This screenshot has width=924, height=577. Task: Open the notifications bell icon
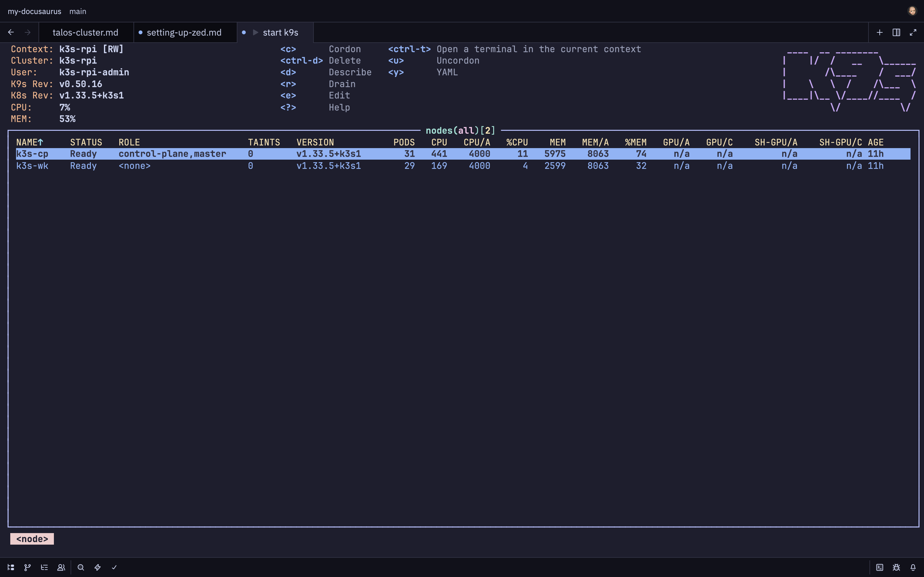[x=913, y=567]
